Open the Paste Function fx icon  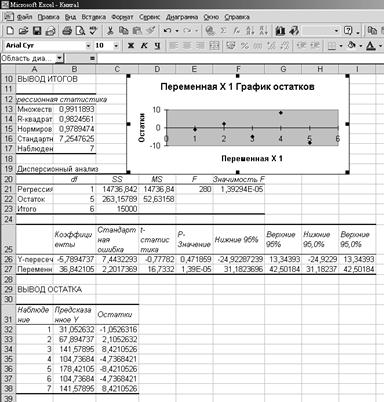point(237,31)
